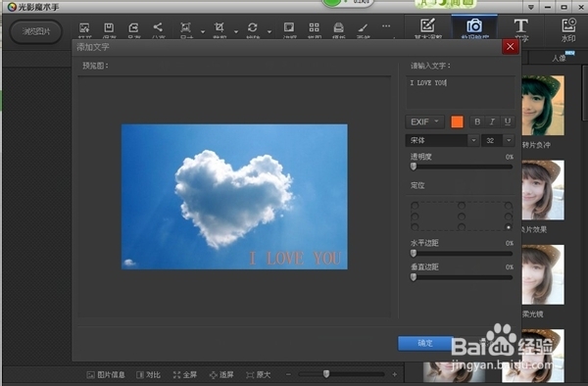Image resolution: width=588 pixels, height=386 pixels.
Task: Toggle underline text with the U button
Action: (508, 121)
